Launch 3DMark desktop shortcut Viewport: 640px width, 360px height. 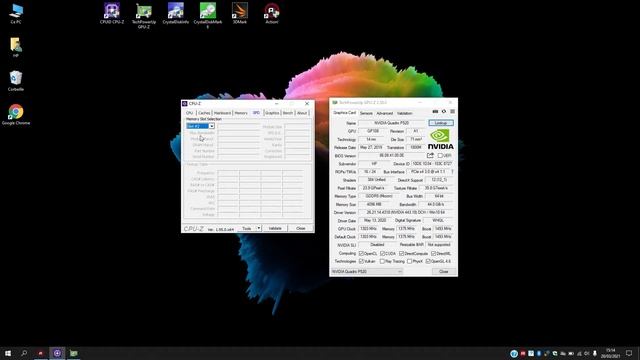pyautogui.click(x=240, y=13)
